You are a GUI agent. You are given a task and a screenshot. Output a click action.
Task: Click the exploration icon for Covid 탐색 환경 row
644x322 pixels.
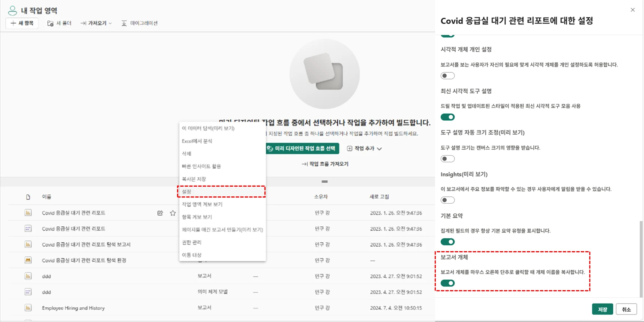point(28,260)
